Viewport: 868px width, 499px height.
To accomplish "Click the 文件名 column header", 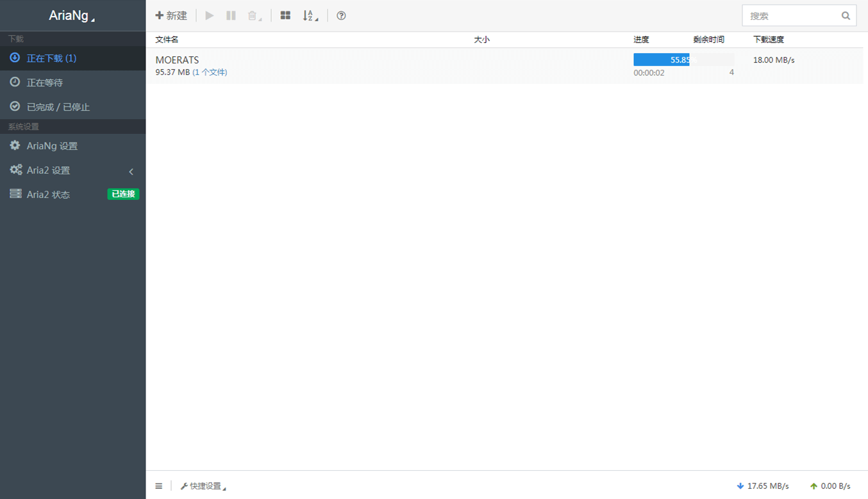I will pyautogui.click(x=167, y=40).
